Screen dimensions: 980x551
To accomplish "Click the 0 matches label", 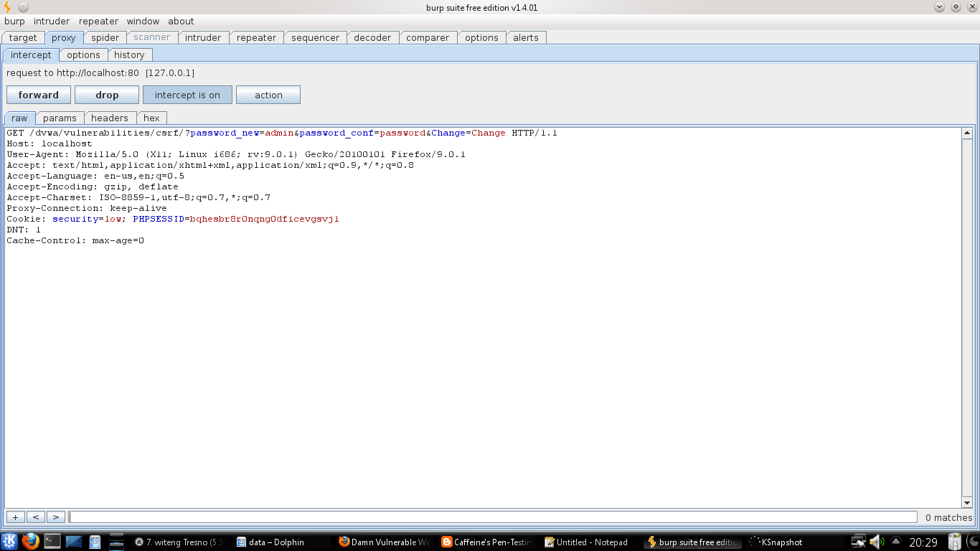I will pyautogui.click(x=948, y=517).
